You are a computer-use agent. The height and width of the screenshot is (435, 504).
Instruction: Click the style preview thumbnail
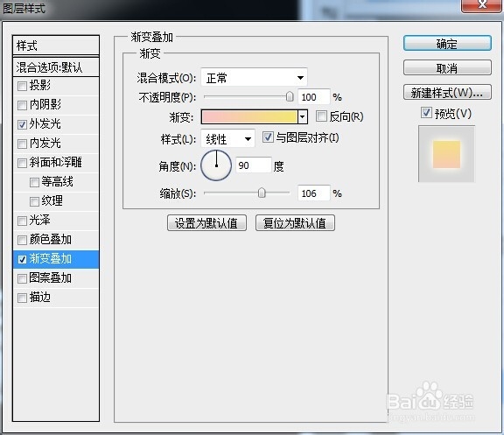[446, 154]
